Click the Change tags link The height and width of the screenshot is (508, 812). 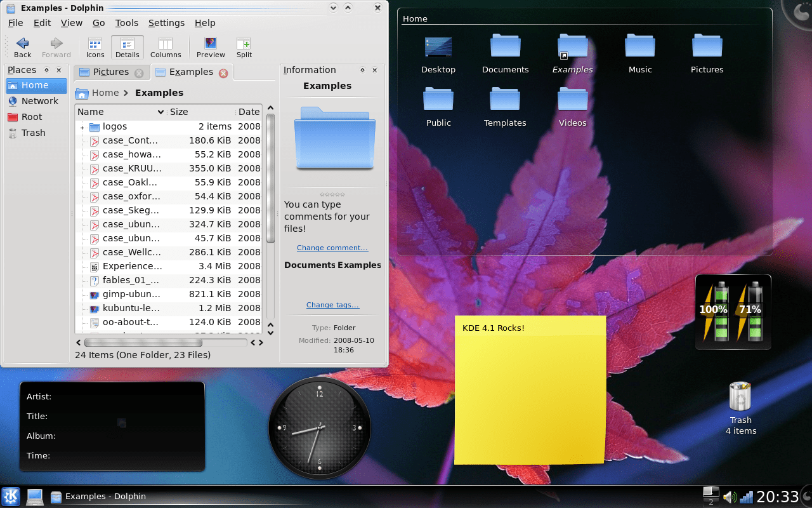(332, 305)
